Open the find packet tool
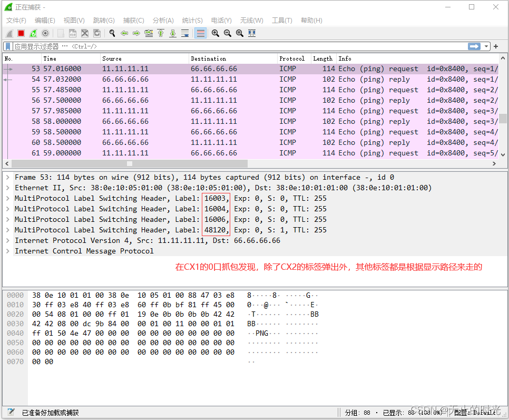Image resolution: width=509 pixels, height=420 pixels. [x=111, y=33]
